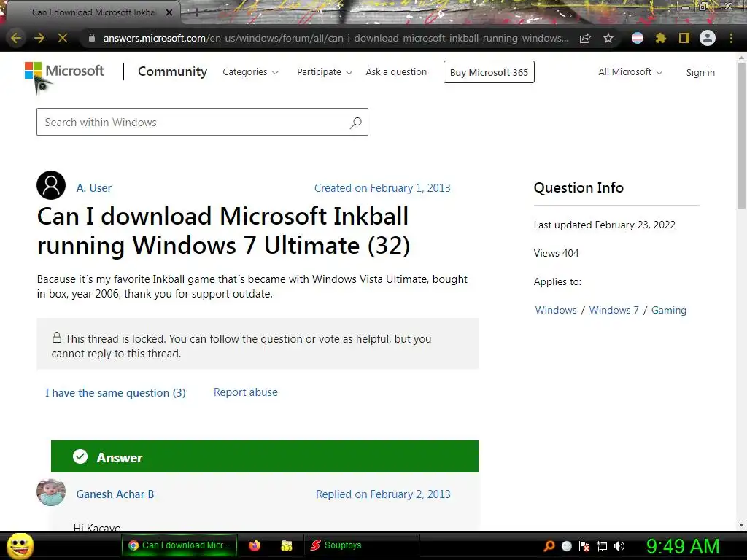Open the taskbar folder icon
The width and height of the screenshot is (747, 560).
tap(286, 545)
